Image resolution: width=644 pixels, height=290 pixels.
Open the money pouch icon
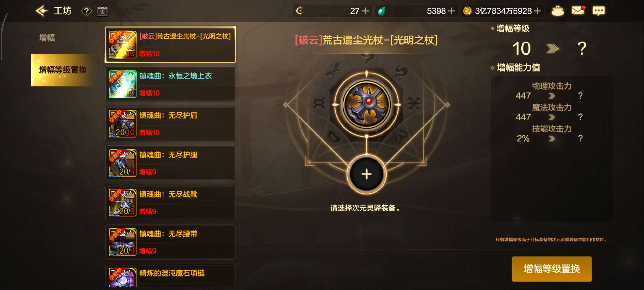pyautogui.click(x=557, y=11)
